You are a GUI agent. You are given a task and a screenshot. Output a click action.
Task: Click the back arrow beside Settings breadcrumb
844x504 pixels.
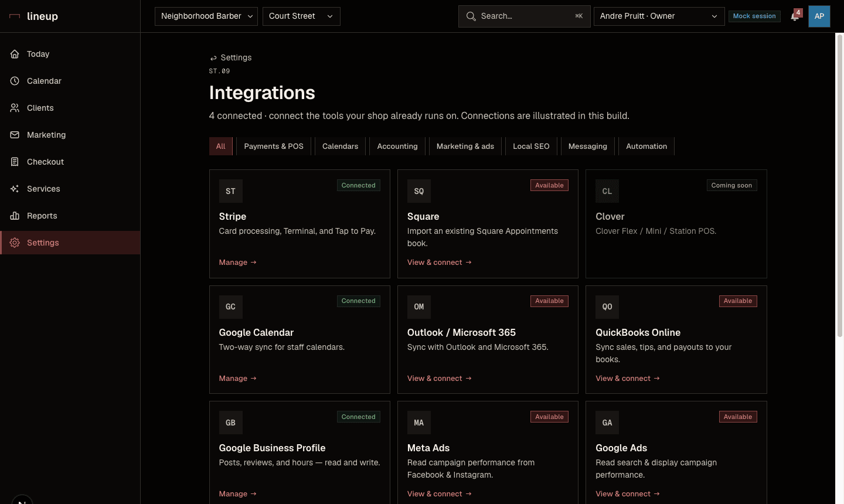[213, 58]
